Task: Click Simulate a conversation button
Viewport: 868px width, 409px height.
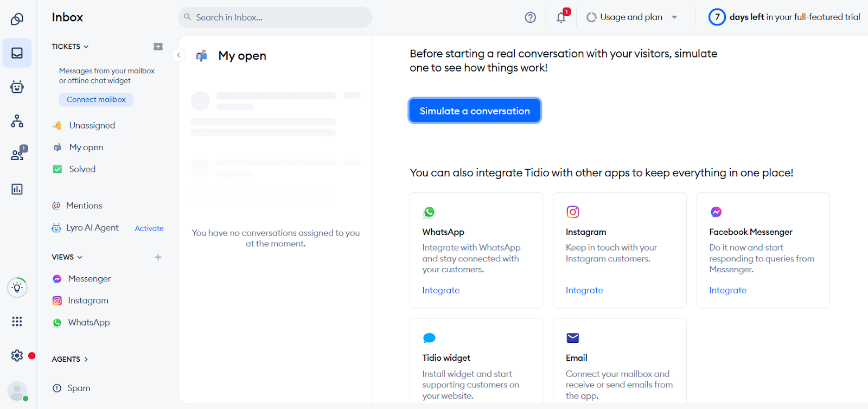Action: pos(475,111)
